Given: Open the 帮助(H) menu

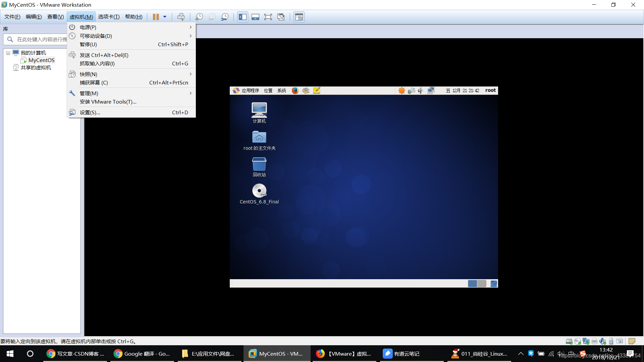Looking at the screenshot, I should [133, 17].
